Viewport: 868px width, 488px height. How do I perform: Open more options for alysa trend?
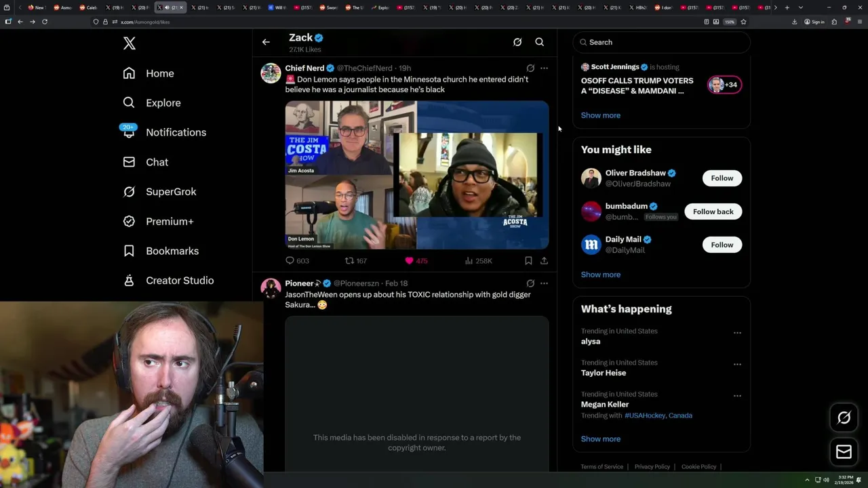pyautogui.click(x=737, y=333)
